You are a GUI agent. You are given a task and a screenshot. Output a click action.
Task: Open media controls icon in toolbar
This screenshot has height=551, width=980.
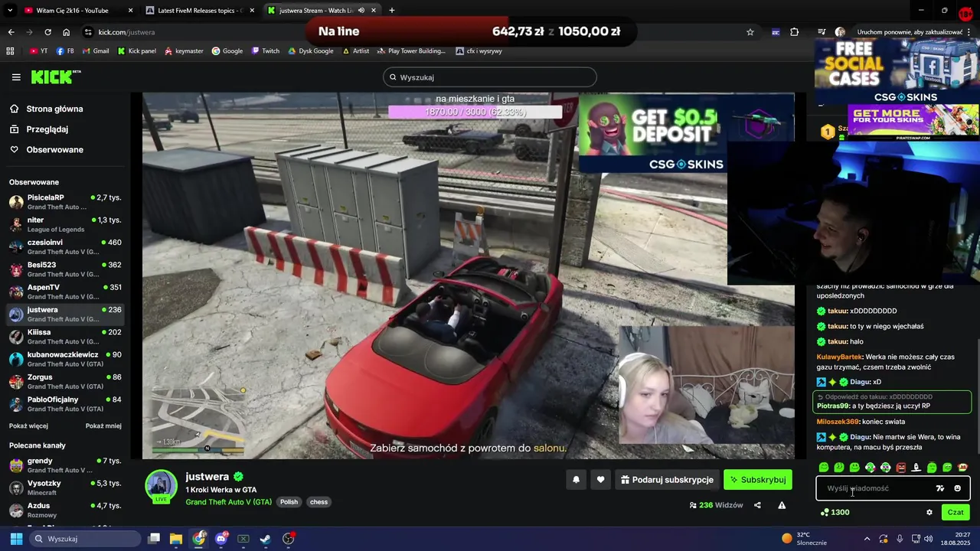click(x=822, y=32)
